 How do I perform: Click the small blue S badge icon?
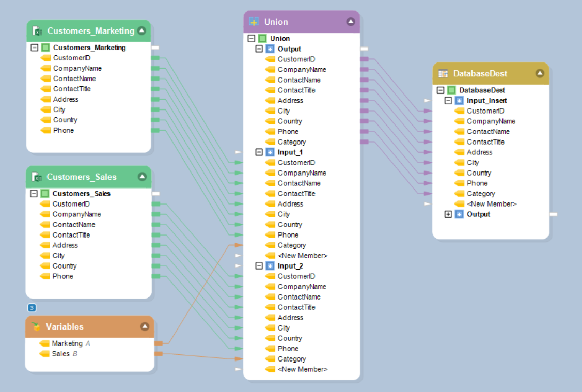(x=32, y=308)
